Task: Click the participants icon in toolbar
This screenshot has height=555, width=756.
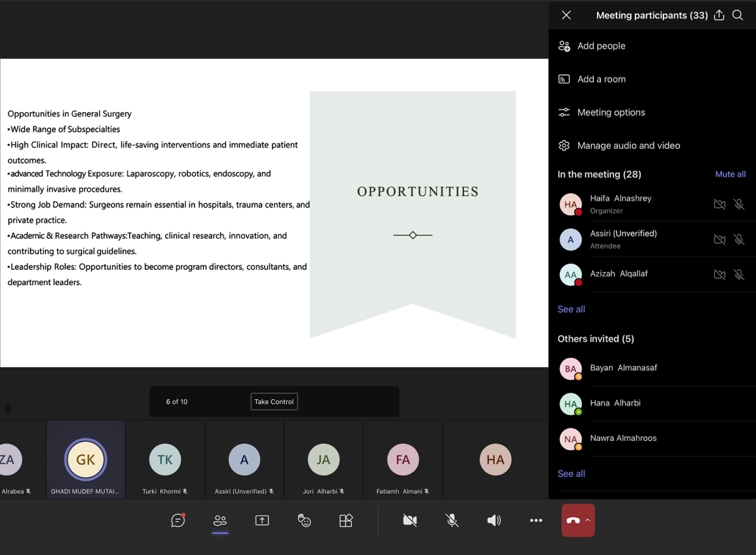Action: pyautogui.click(x=220, y=520)
